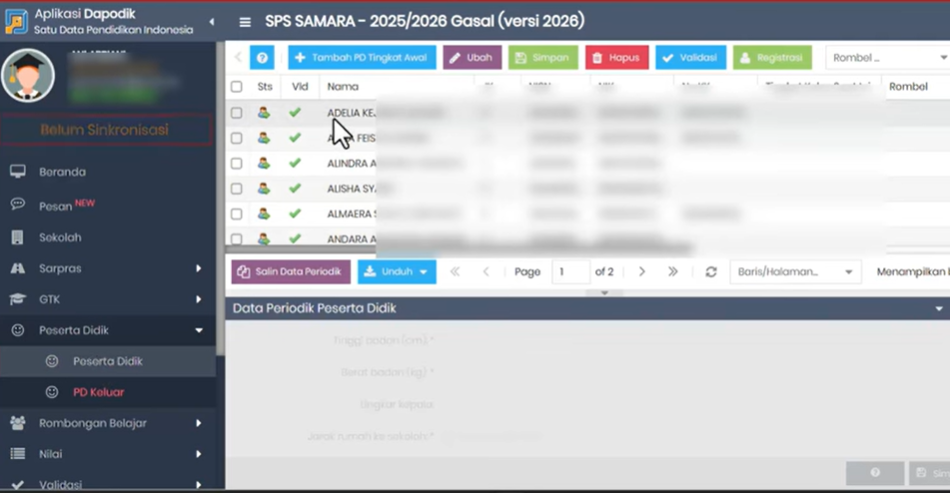
Task: Click the Dapodik application logo
Action: coord(16,22)
